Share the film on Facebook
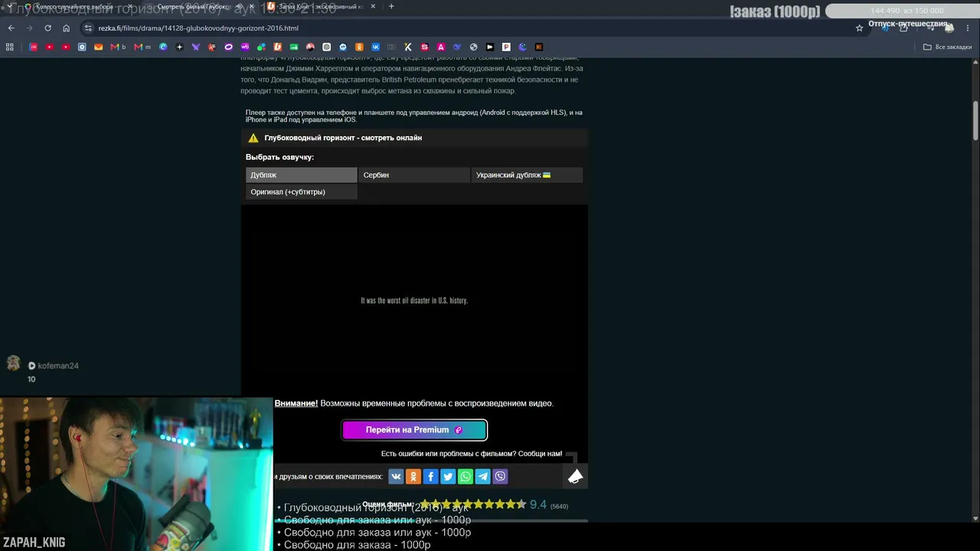The image size is (980, 551). [x=431, y=477]
